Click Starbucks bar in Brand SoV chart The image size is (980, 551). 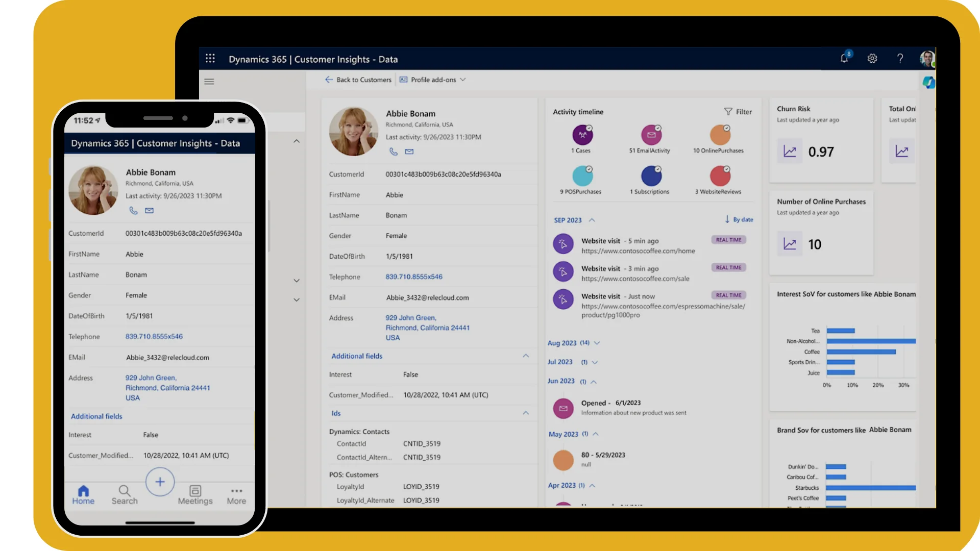coord(871,488)
